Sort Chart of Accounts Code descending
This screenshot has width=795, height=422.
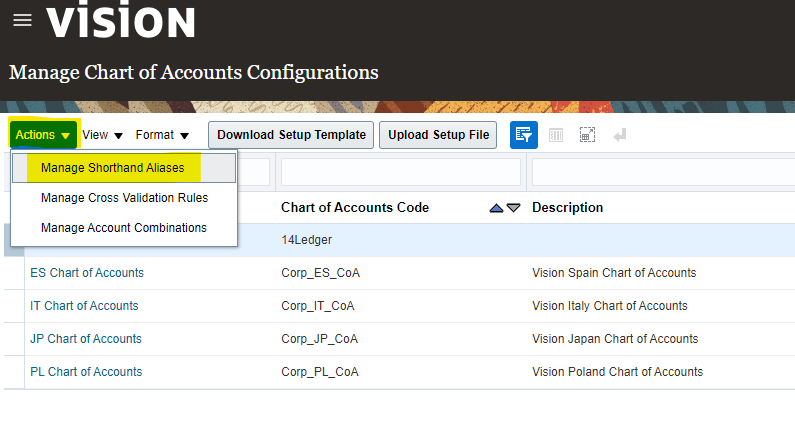[513, 208]
